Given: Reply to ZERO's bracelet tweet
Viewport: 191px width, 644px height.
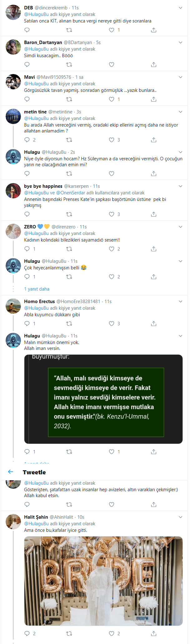Looking at the screenshot, I should 27,249.
